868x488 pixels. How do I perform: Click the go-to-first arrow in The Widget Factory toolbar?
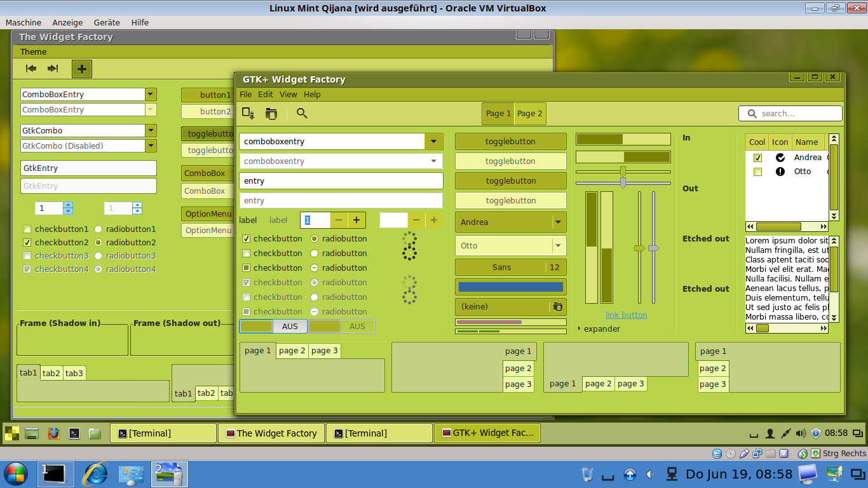tap(31, 69)
